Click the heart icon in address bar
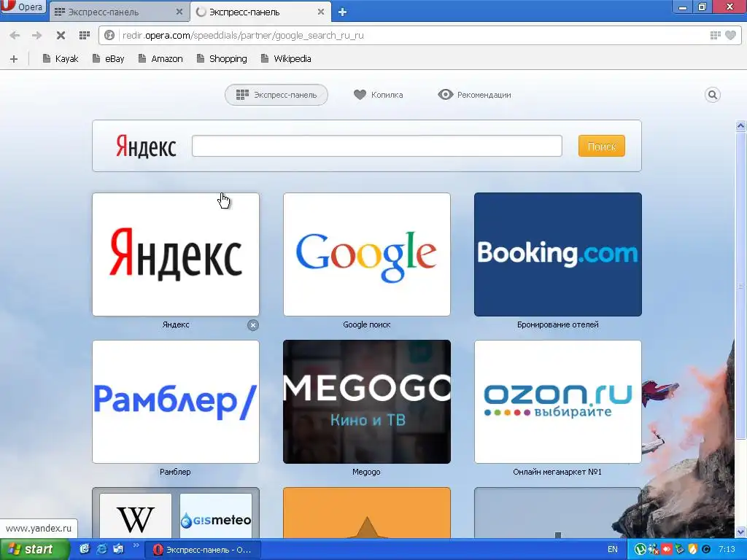 click(x=730, y=35)
